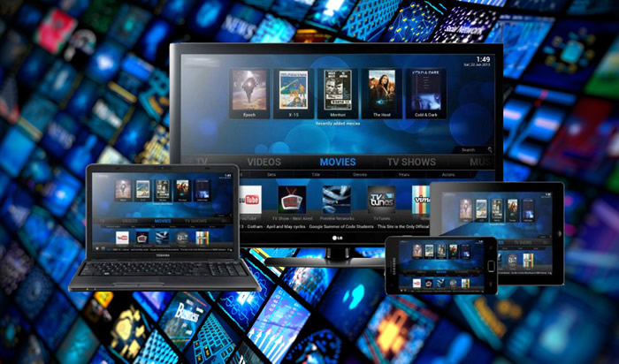
Task: Launch the Vimeo striped icon on the phone
Action: [x=465, y=283]
